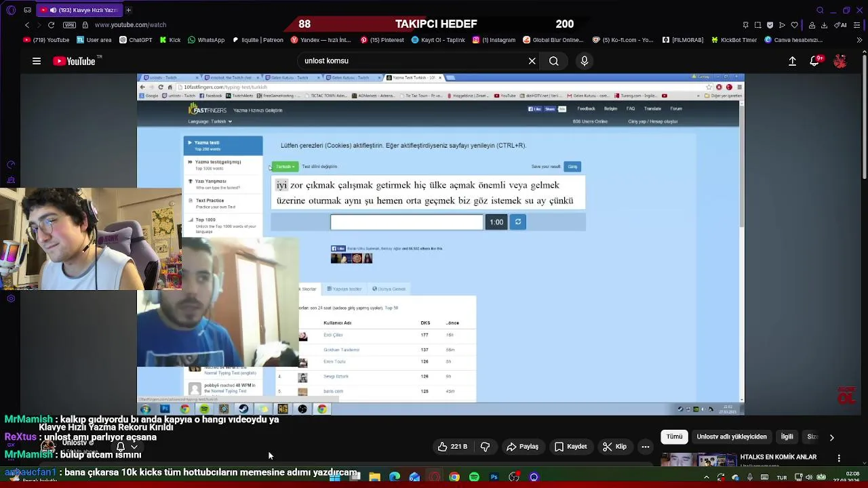The image size is (868, 488).
Task: Clear the YouTube search text with X
Action: pos(532,61)
